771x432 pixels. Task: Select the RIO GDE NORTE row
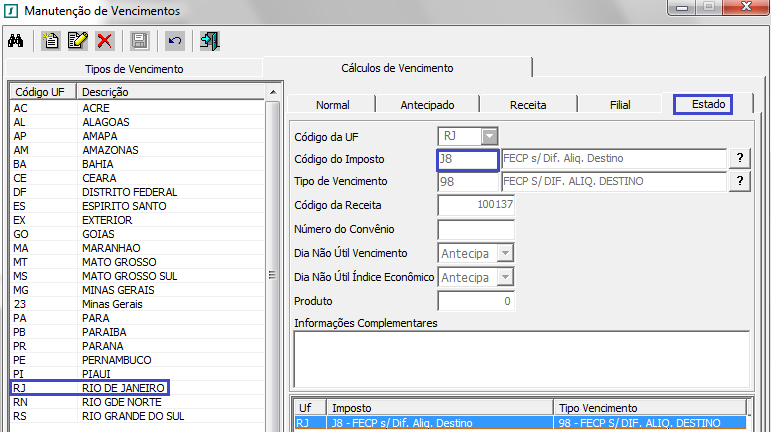coord(137,402)
